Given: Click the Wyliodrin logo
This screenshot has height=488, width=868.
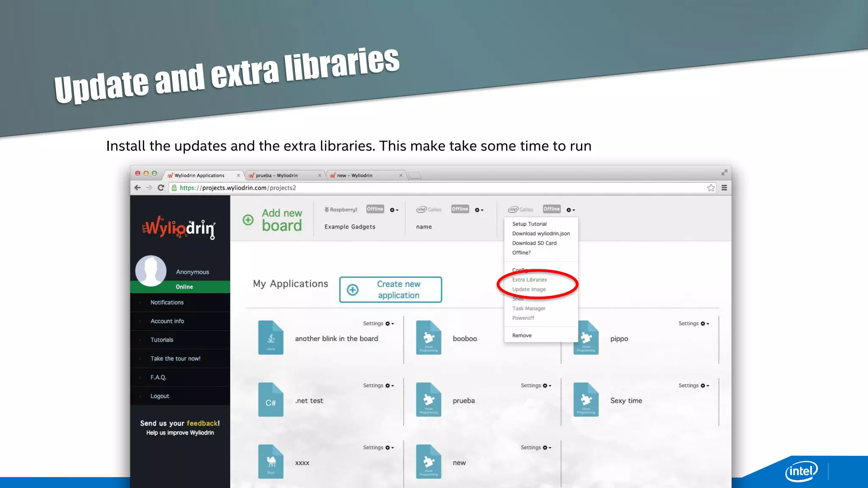Looking at the screenshot, I should (179, 227).
